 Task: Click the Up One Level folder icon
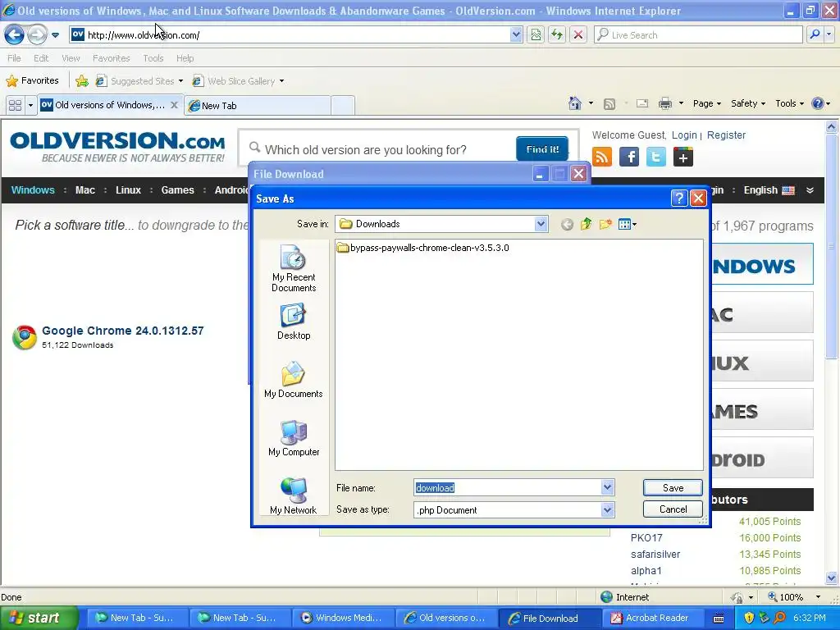coord(586,224)
